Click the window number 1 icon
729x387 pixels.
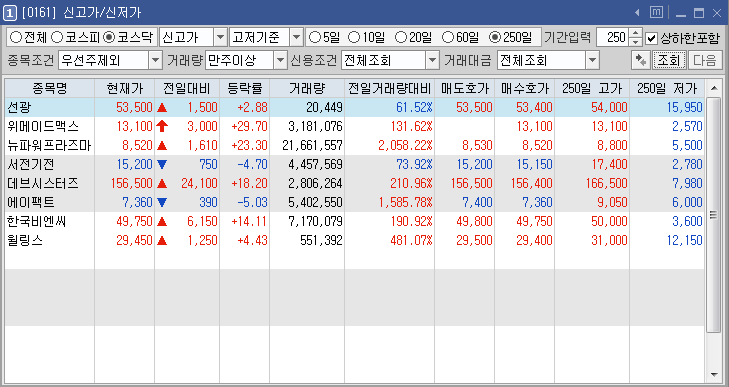pos(9,13)
